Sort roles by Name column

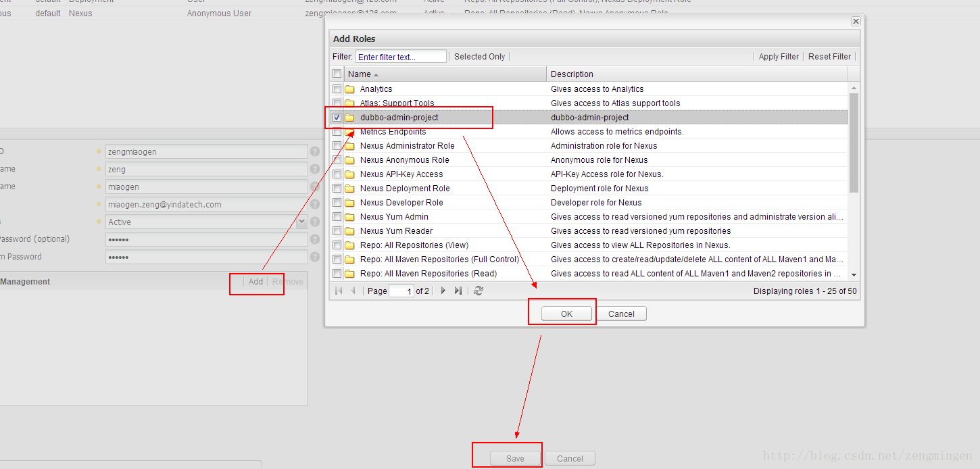445,74
